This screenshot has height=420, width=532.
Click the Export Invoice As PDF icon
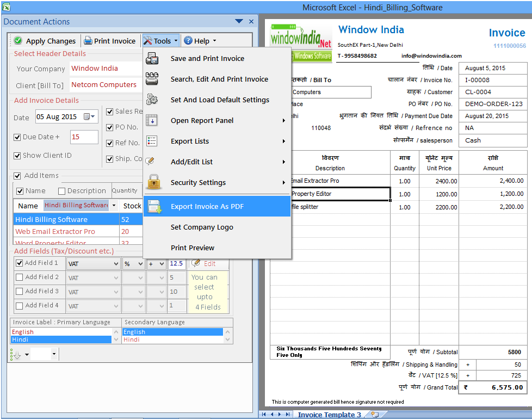(x=154, y=207)
